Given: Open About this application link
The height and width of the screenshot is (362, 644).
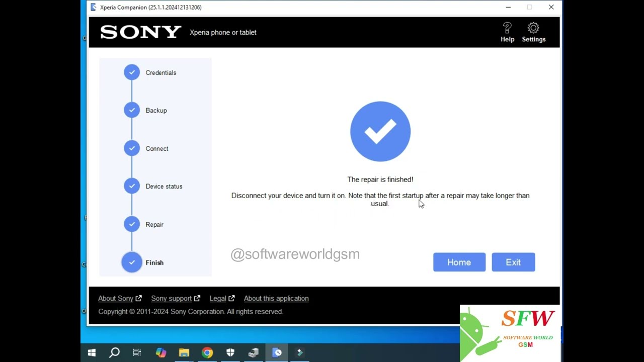Looking at the screenshot, I should pyautogui.click(x=276, y=298).
